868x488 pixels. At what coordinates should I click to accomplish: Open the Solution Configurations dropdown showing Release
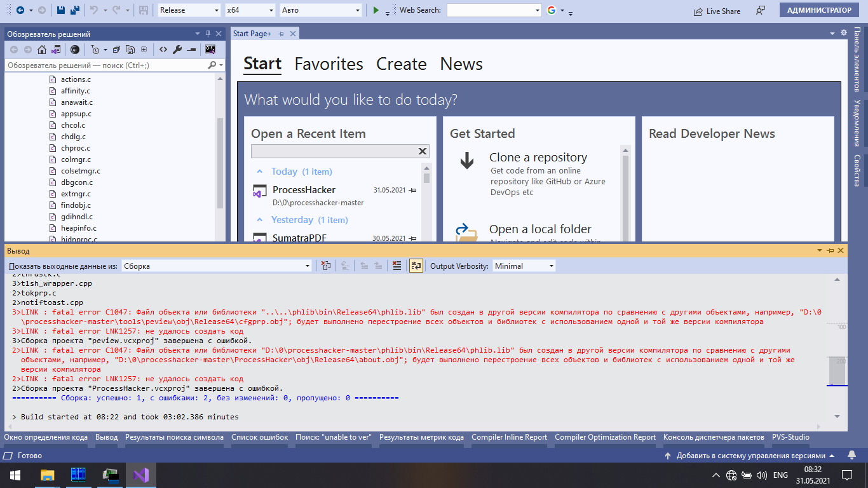coord(188,10)
